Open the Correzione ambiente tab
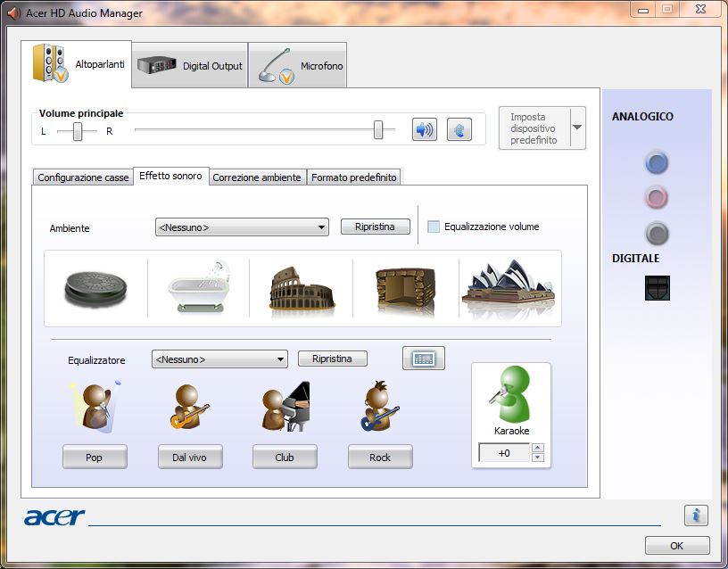728x569 pixels. (257, 177)
